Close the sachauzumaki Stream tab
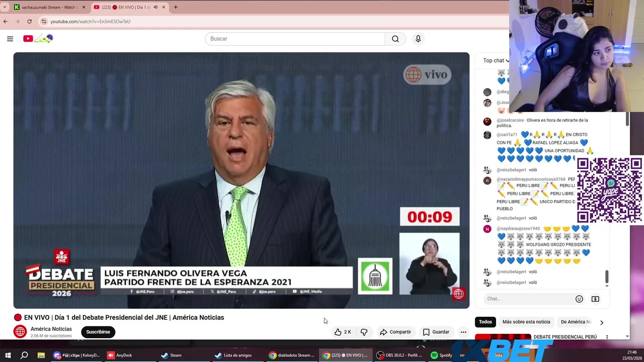Image resolution: width=644 pixels, height=362 pixels. pos(84,7)
